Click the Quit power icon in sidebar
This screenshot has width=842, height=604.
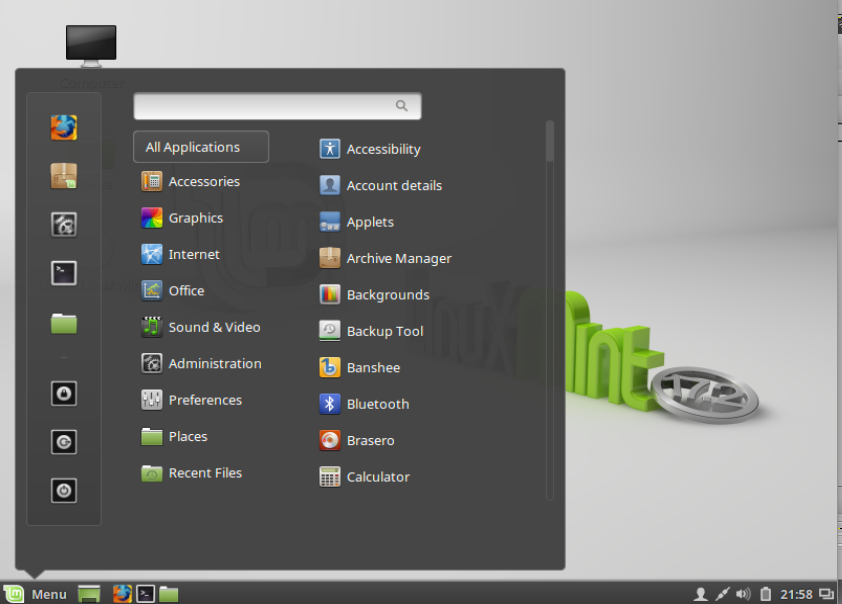[64, 490]
